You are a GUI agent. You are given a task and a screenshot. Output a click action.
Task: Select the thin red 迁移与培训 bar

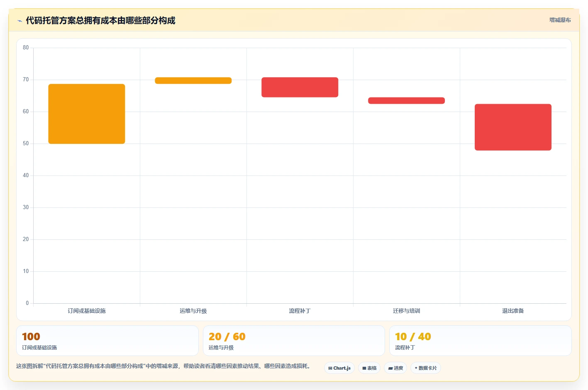[407, 100]
